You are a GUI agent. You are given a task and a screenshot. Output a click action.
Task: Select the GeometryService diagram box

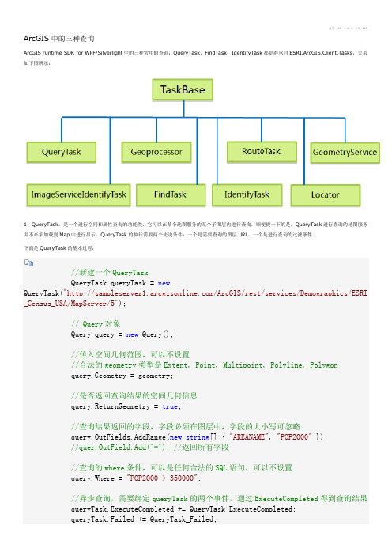(x=345, y=153)
